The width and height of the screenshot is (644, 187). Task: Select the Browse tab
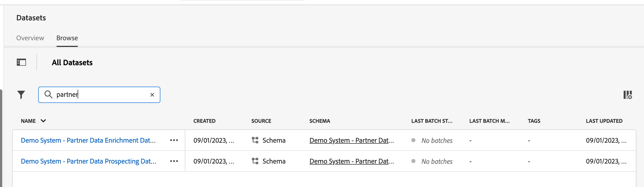pyautogui.click(x=67, y=38)
